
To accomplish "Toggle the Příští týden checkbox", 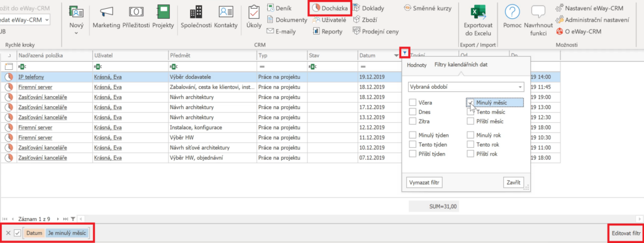I will (413, 154).
